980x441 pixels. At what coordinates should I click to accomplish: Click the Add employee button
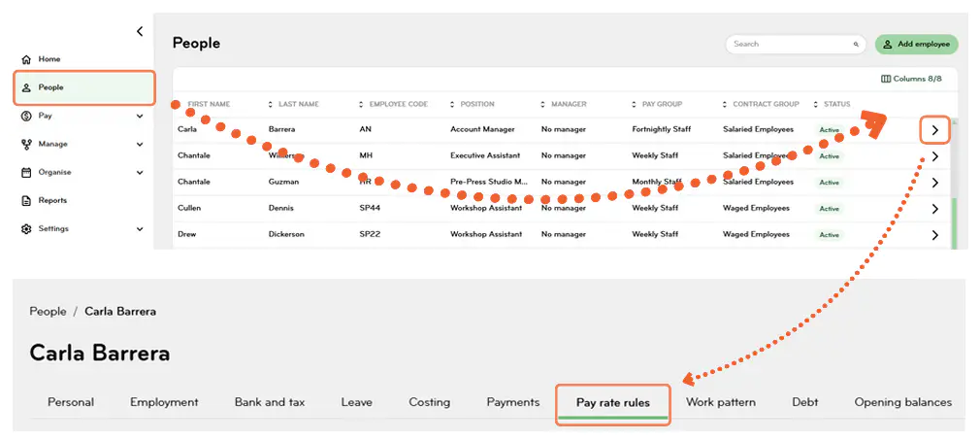pos(916,45)
